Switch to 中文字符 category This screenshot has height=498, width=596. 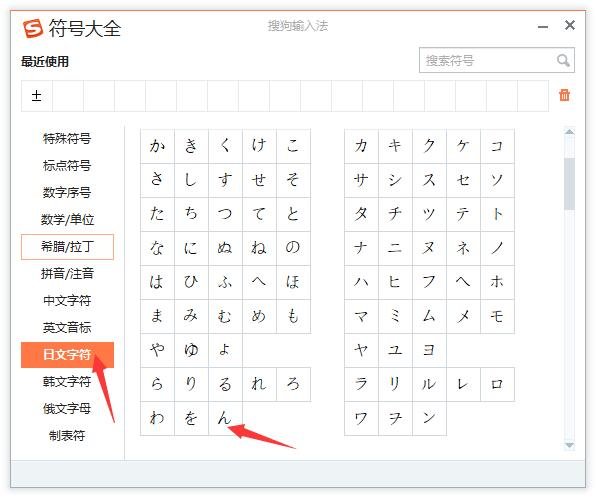(67, 301)
